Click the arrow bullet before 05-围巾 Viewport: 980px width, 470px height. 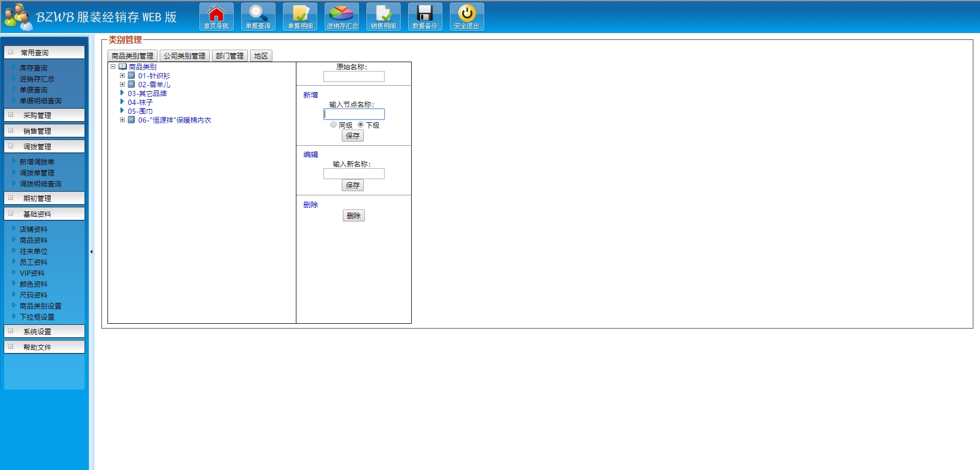click(122, 111)
